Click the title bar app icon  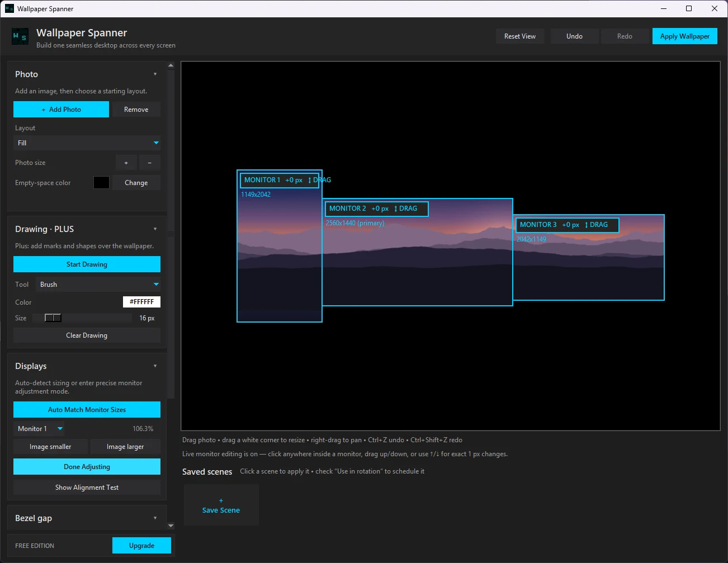[9, 8]
